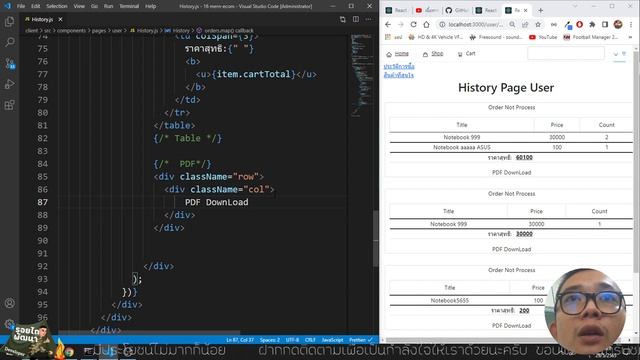Click the share page icon in address bar
The image size is (640, 360).
click(x=525, y=24)
